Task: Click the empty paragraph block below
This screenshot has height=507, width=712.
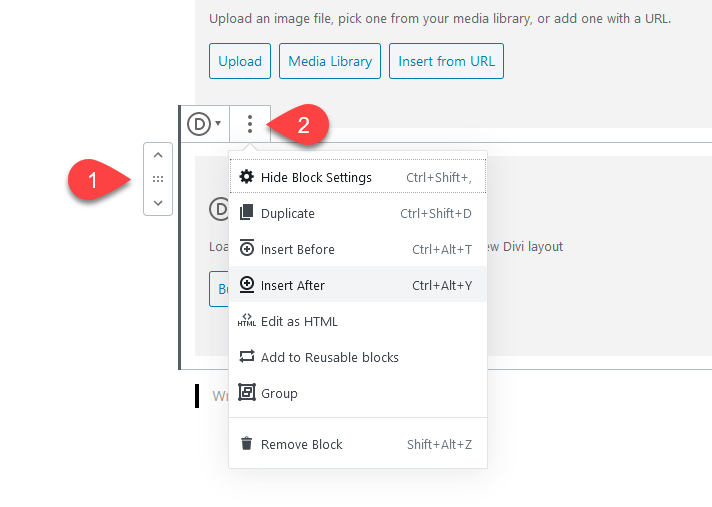Action: (218, 396)
